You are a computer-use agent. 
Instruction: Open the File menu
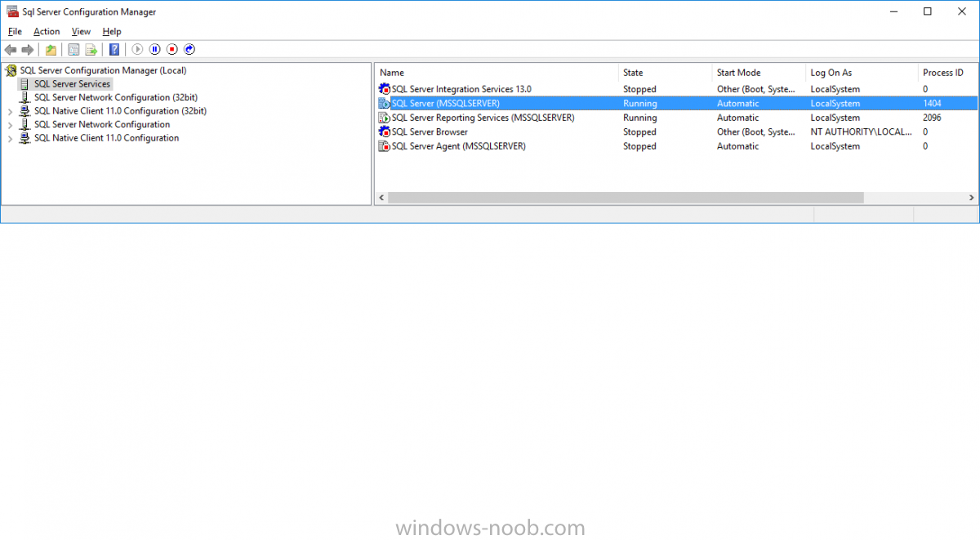[x=15, y=31]
